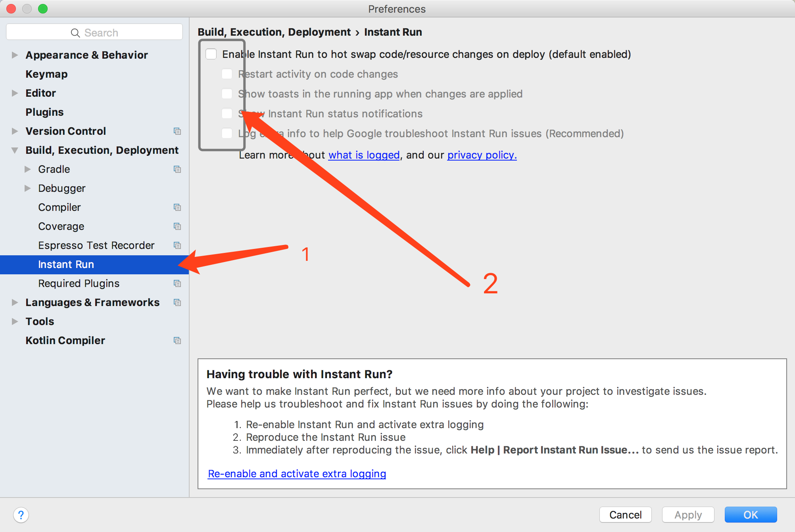
Task: Click the Compiler settings icon
Action: click(x=178, y=207)
